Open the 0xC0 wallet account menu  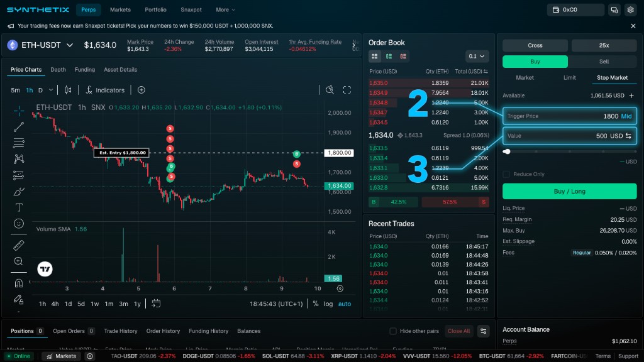pos(575,10)
